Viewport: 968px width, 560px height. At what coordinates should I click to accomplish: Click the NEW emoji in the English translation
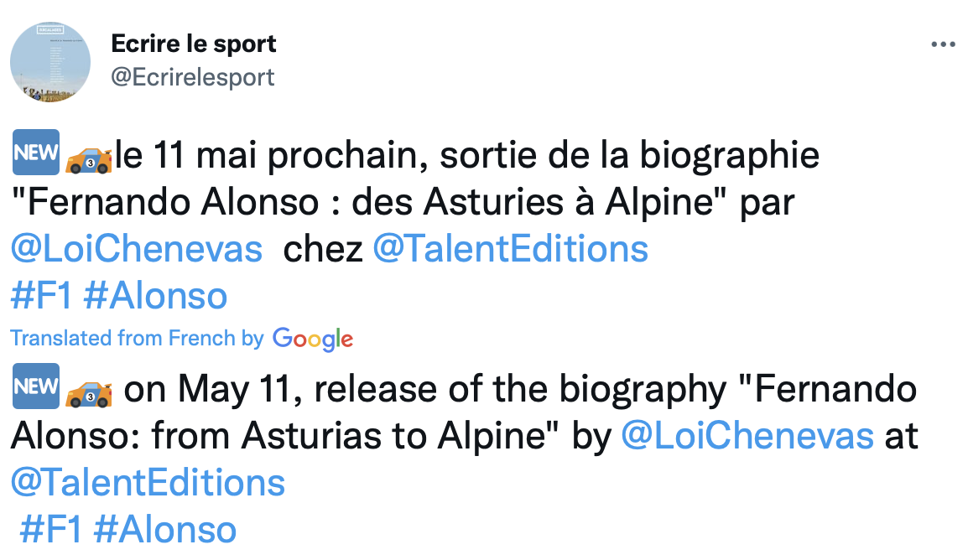coord(36,386)
